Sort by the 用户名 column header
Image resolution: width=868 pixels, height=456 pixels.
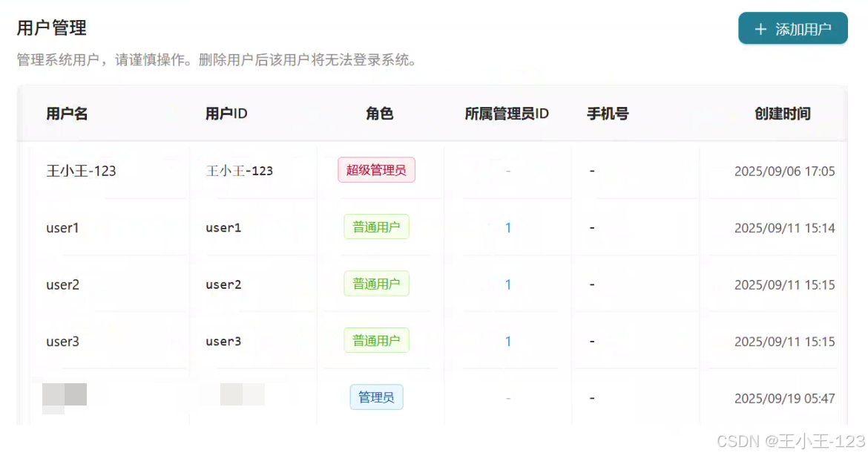tap(67, 114)
